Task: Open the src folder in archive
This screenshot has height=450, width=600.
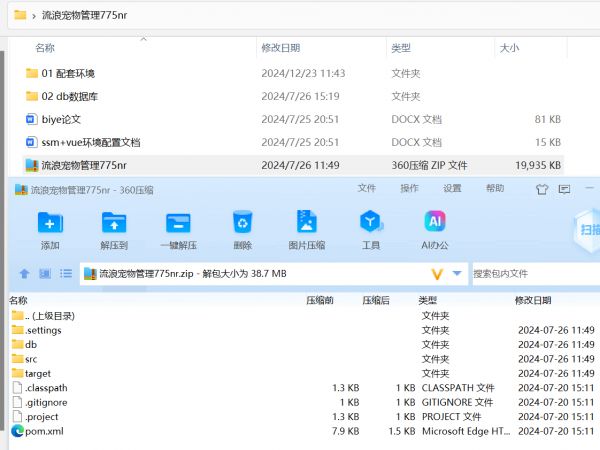Action: point(31,359)
